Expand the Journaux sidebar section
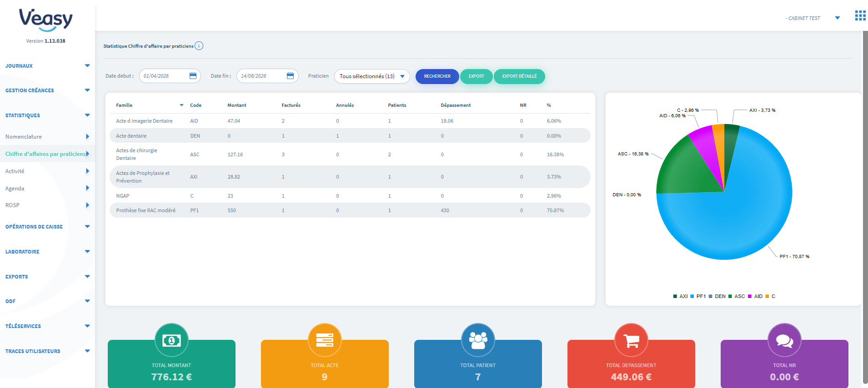 (47, 66)
